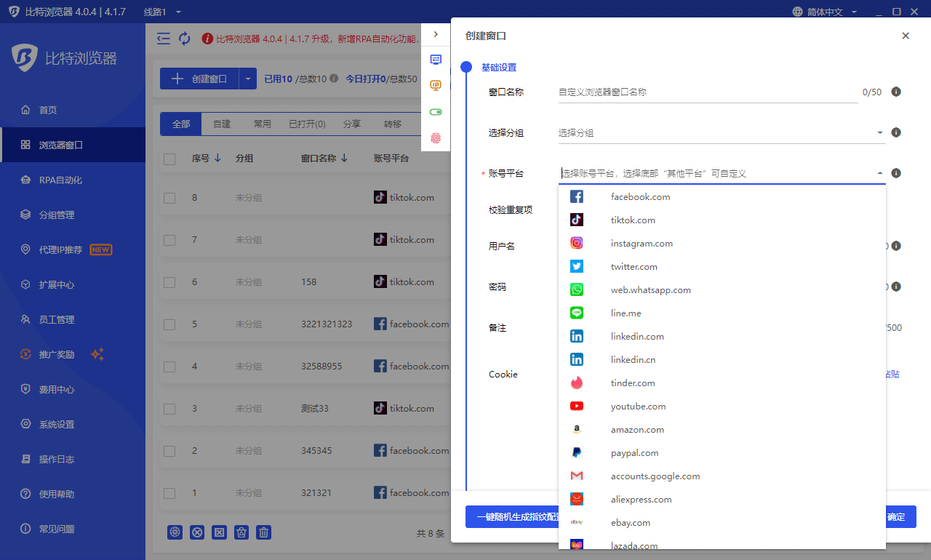Click the aperture icon in the bottom toolbar
The width and height of the screenshot is (931, 560).
click(x=175, y=532)
